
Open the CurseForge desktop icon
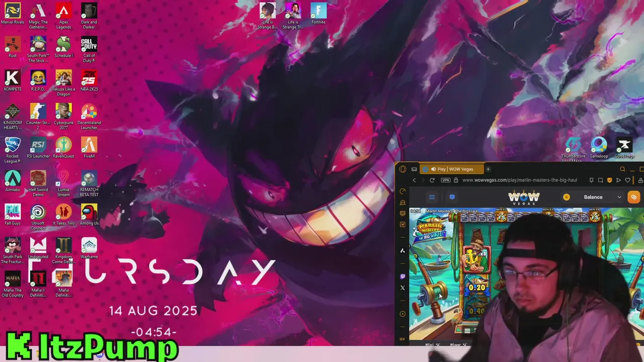click(624, 148)
